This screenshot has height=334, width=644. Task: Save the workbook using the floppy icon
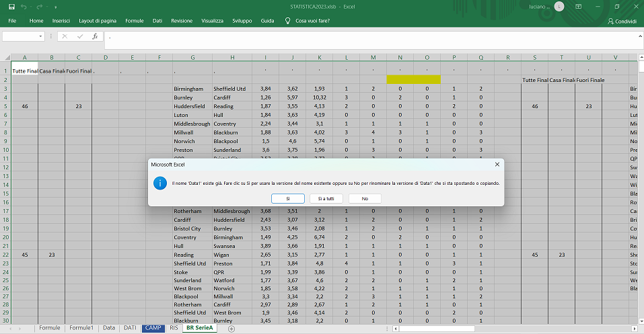point(11,7)
